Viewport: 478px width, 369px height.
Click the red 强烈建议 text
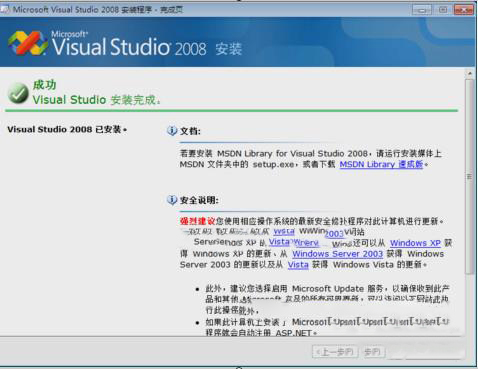tap(197, 221)
